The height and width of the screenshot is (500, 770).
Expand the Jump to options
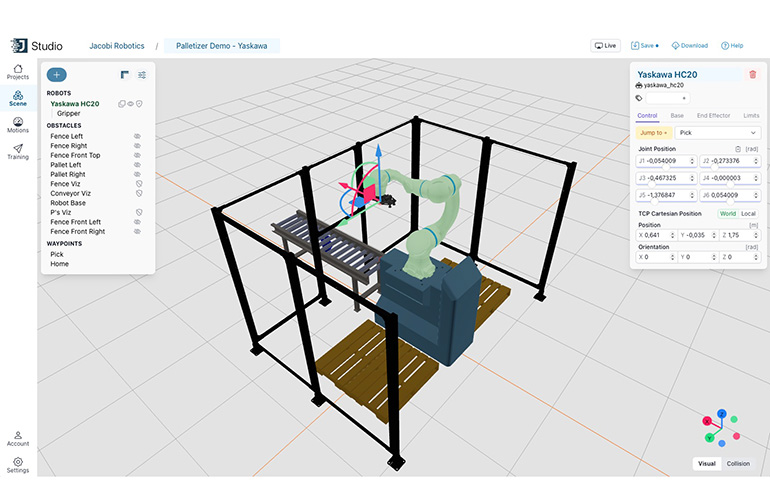(x=654, y=132)
